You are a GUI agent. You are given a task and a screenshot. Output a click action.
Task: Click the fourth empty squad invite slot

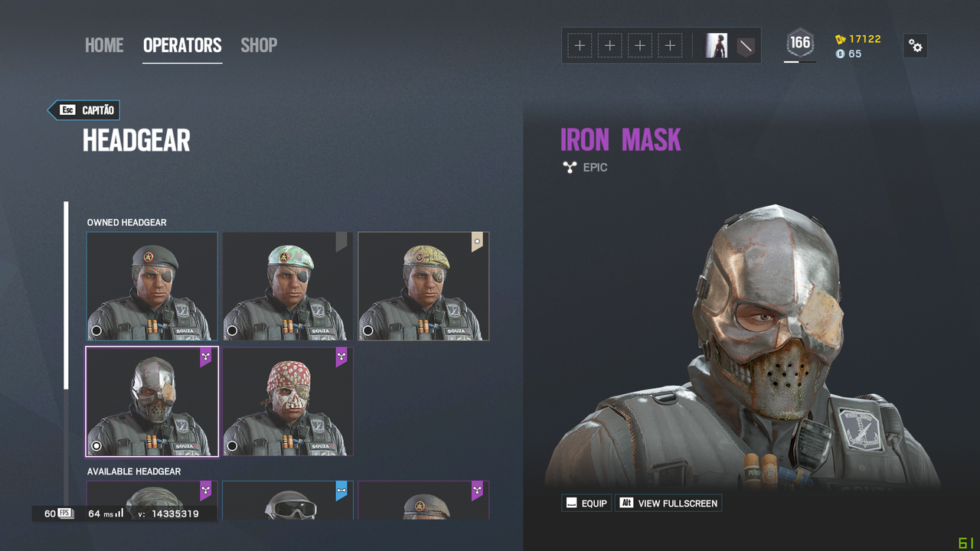coord(670,46)
